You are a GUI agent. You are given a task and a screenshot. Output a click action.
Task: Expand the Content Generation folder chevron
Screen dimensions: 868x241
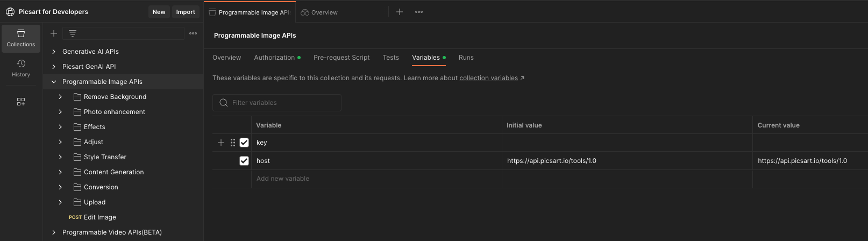point(60,172)
